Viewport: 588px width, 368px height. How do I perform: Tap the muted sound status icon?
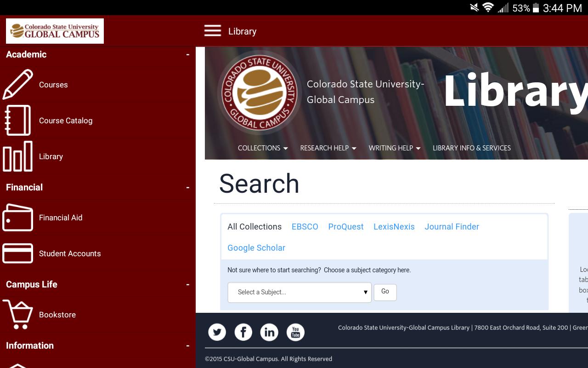[474, 8]
